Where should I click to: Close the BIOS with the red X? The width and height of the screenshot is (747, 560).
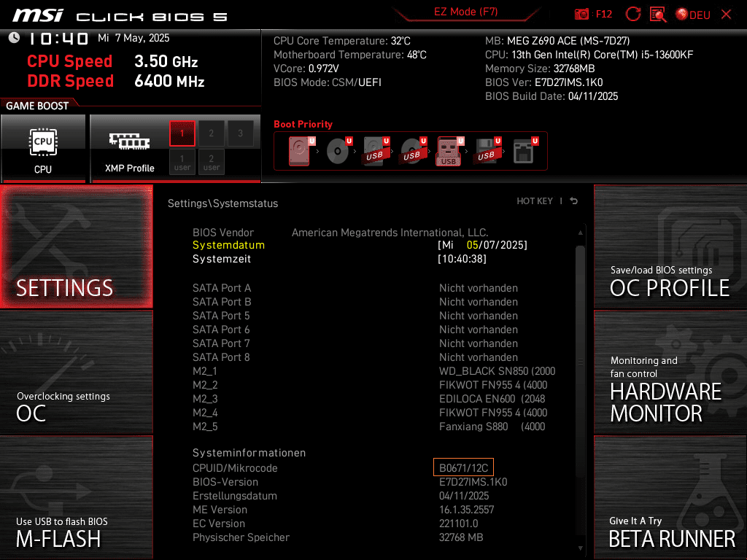[x=726, y=15]
